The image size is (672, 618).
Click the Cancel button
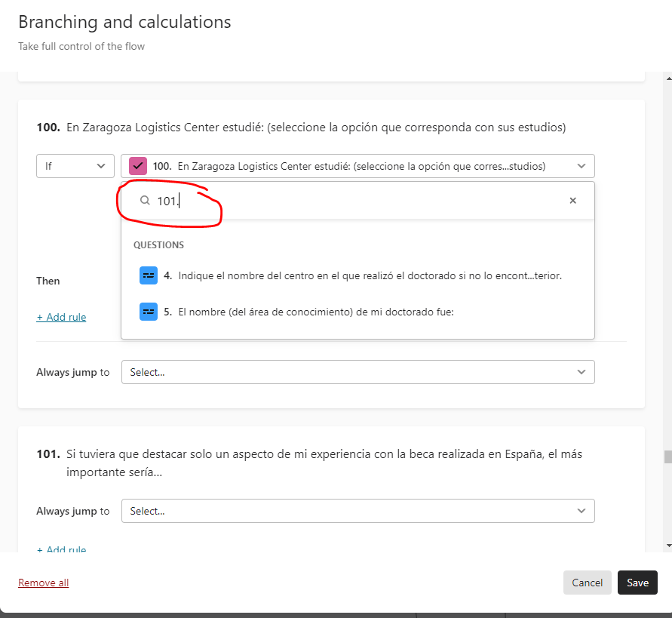pos(587,583)
